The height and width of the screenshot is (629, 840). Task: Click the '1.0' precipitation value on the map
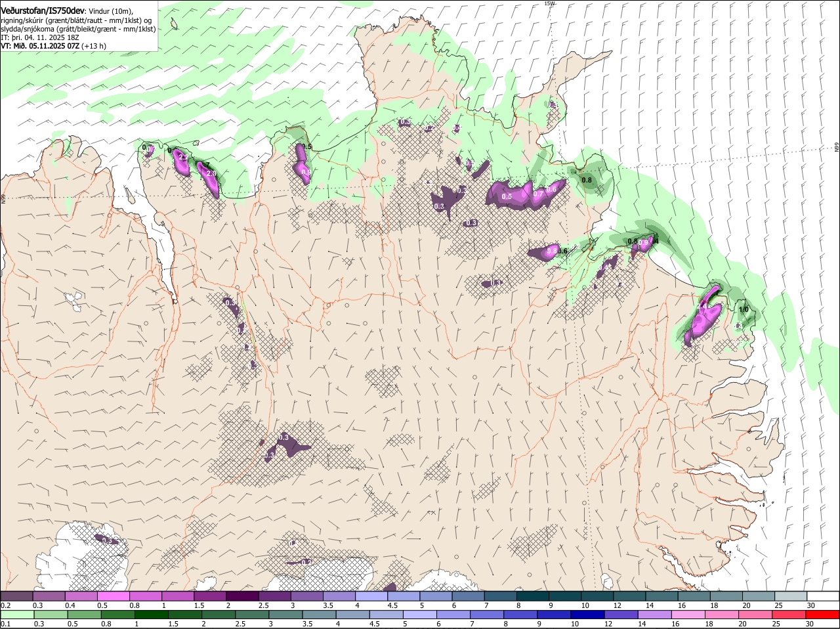(744, 310)
